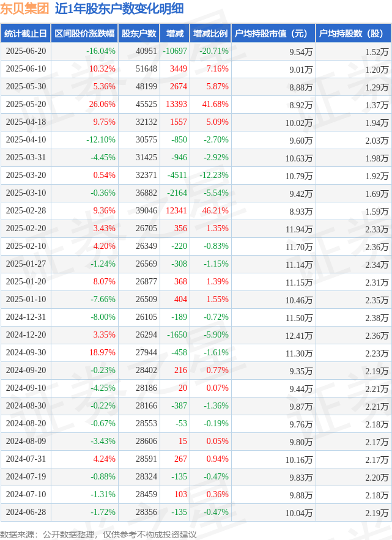Click the 26.06% price change cell
Image resolution: width=392 pixels, height=540 pixels.
tap(102, 104)
